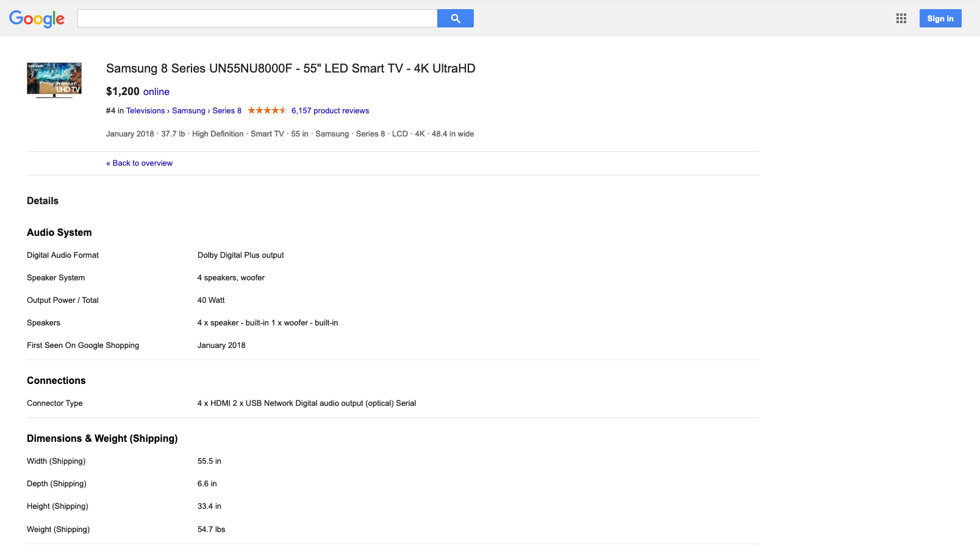Click the '33.4 in' height value
The height and width of the screenshot is (557, 980).
pos(209,506)
